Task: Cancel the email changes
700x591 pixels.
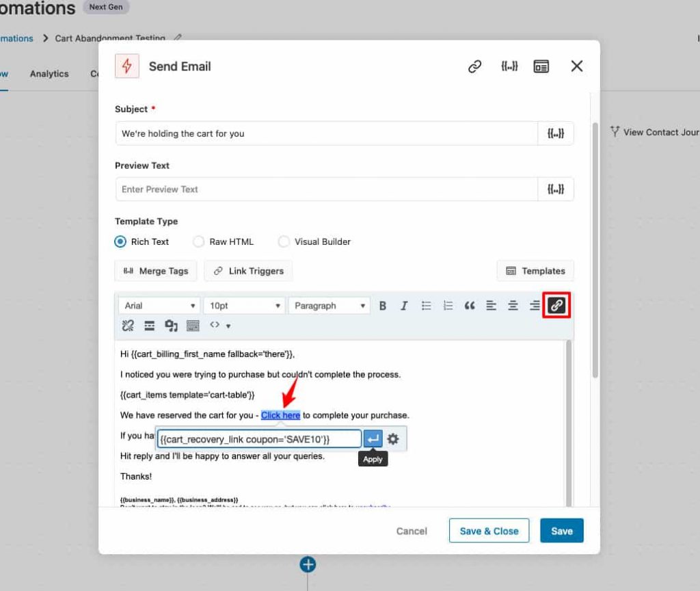Action: (412, 531)
